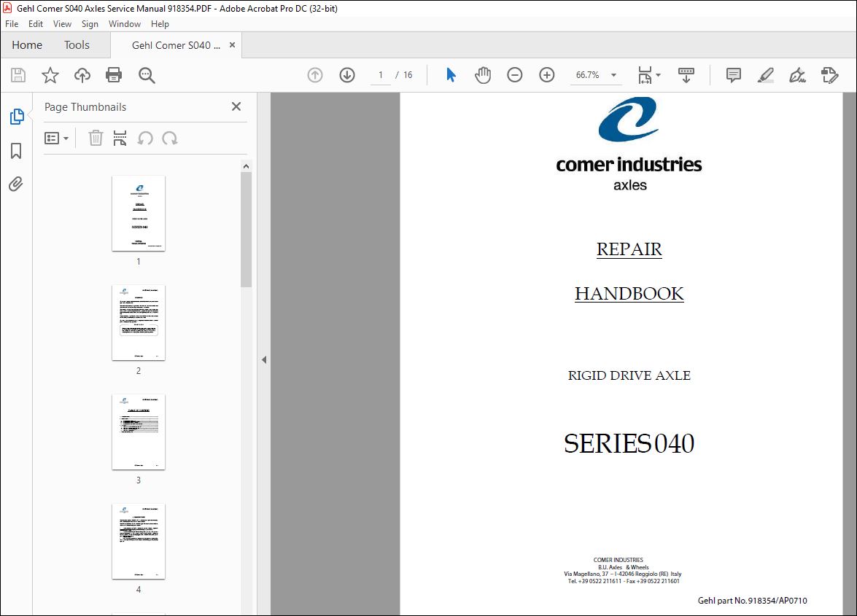This screenshot has width=857, height=616.
Task: Click Gehl part No. 918354/AP0710 text
Action: pos(752,600)
